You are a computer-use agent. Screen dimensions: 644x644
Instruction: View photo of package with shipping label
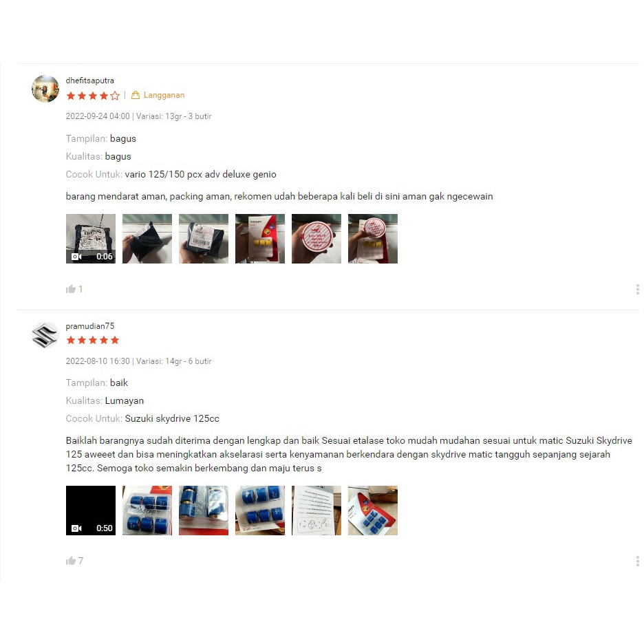[204, 239]
